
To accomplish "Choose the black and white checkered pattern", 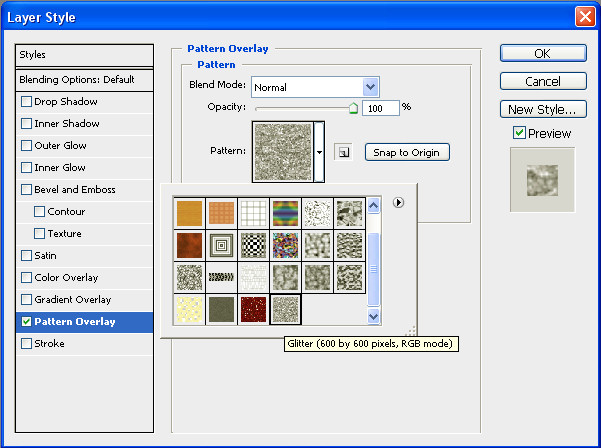I will 253,245.
